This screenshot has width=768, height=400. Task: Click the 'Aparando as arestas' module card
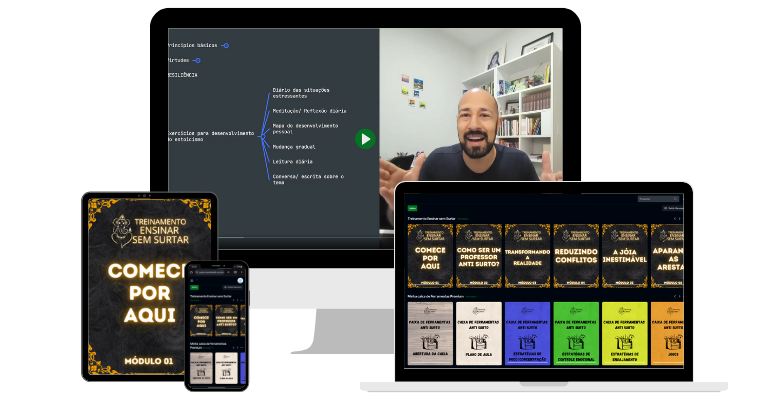click(668, 256)
